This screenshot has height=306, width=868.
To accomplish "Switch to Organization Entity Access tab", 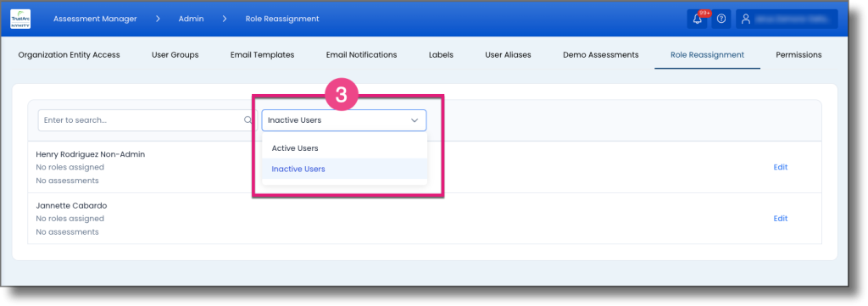I will point(70,55).
